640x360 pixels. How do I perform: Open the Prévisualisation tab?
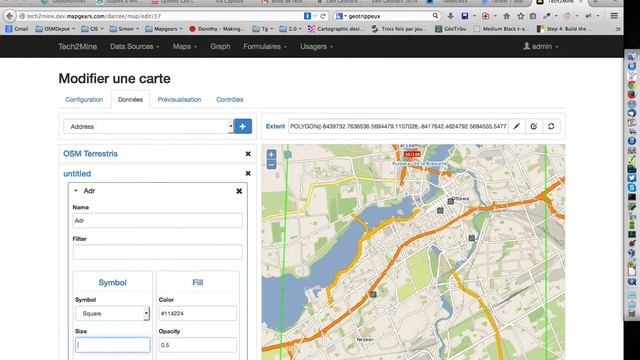pos(179,100)
